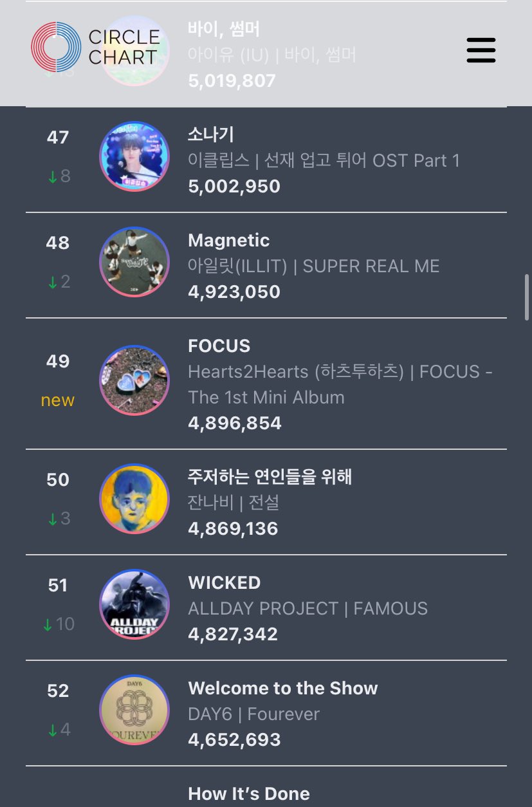Click the 'new' badge at rank 49
The image size is (532, 807).
57,400
